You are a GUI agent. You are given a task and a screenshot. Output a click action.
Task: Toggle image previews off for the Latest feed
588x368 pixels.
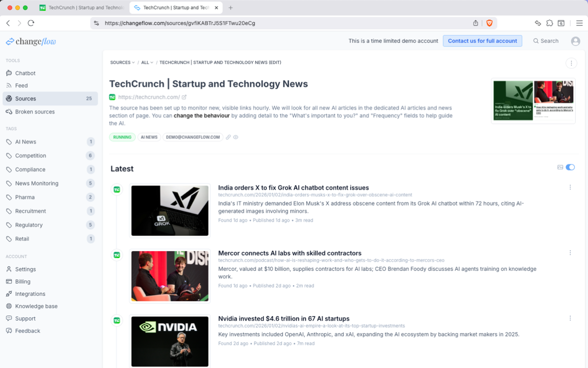pos(570,167)
